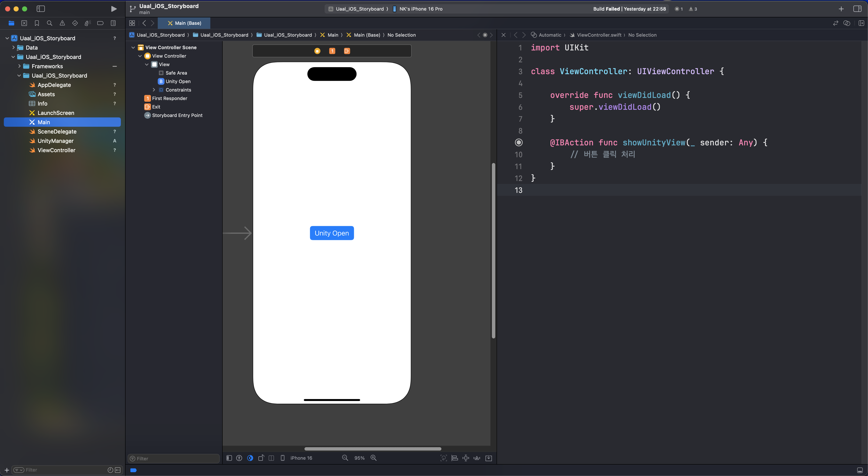Viewport: 868px width, 476px height.
Task: Select ViewController file in project navigator
Action: (56, 150)
